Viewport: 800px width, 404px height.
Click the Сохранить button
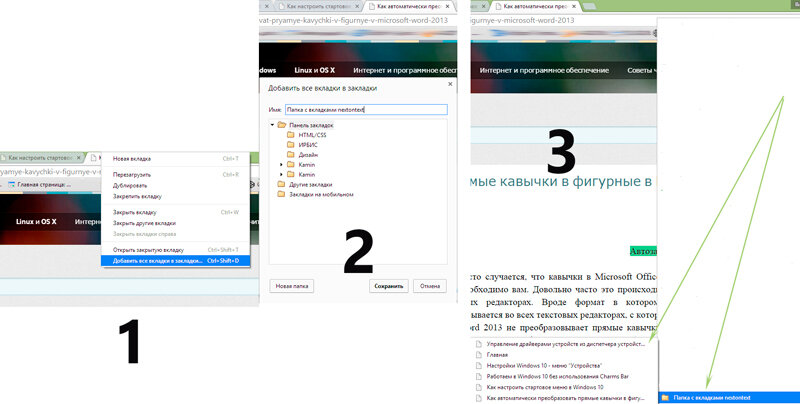tap(389, 286)
